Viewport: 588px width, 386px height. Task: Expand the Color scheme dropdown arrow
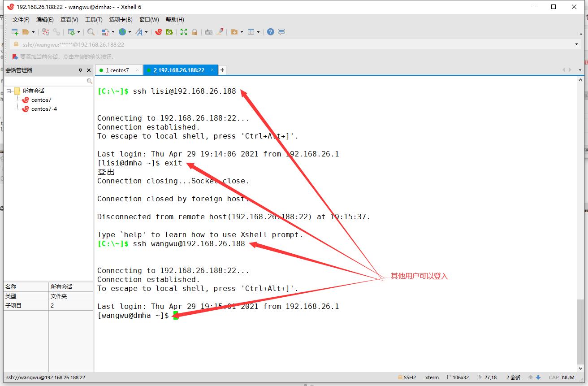(x=113, y=32)
